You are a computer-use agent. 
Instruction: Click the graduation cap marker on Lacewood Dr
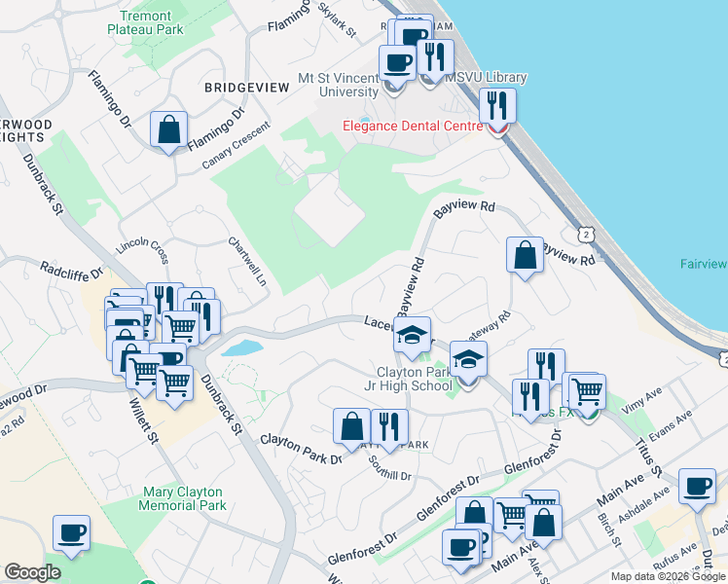[412, 336]
